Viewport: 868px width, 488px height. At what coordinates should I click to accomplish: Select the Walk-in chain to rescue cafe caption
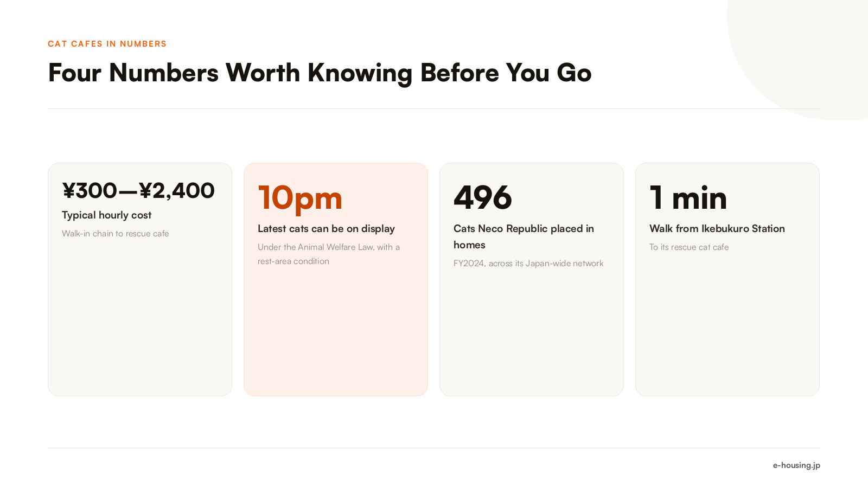pos(116,234)
